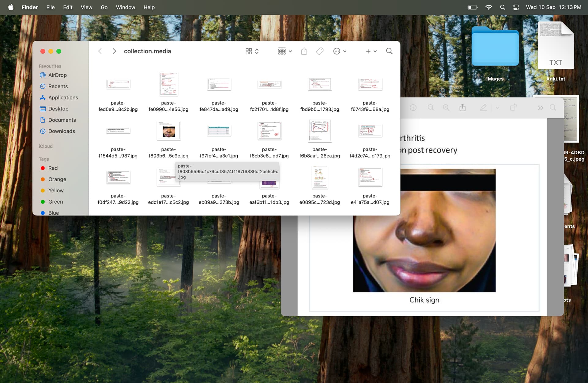
Task: Expand the plus add dropdown
Action: (371, 51)
